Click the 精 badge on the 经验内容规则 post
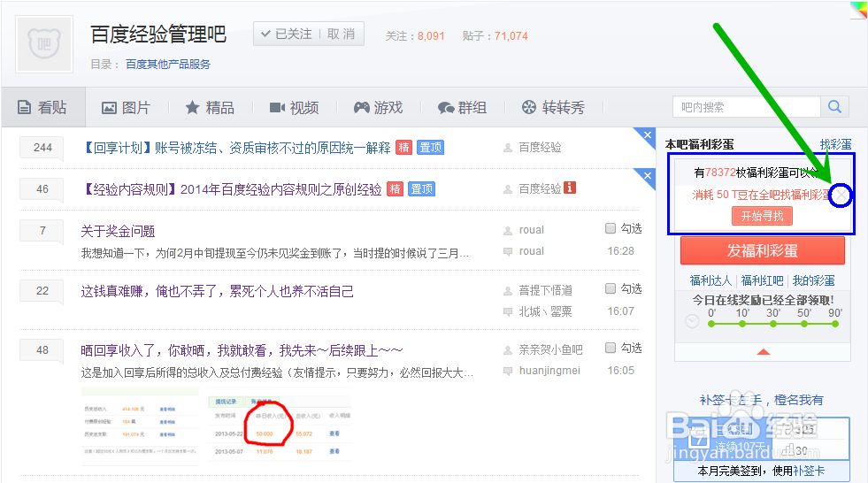Viewport: 868px width, 483px height. (395, 189)
